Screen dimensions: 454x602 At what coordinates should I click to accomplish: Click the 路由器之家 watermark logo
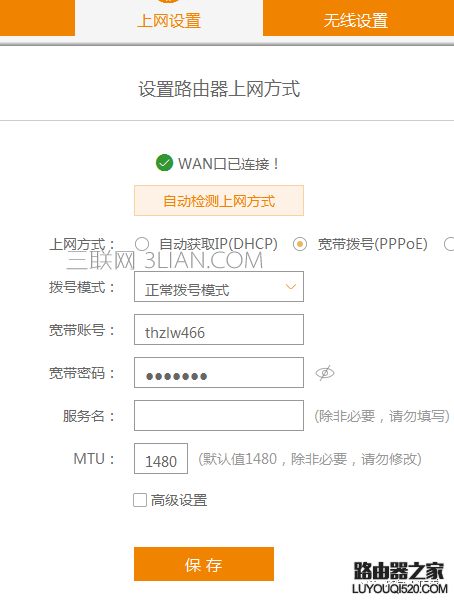pyautogui.click(x=399, y=577)
